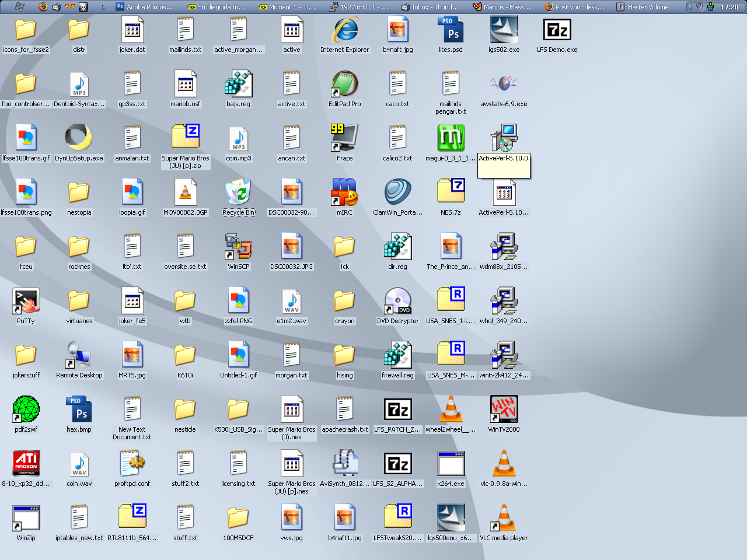
Task: Select the NES.7z archive icon
Action: pos(451,192)
